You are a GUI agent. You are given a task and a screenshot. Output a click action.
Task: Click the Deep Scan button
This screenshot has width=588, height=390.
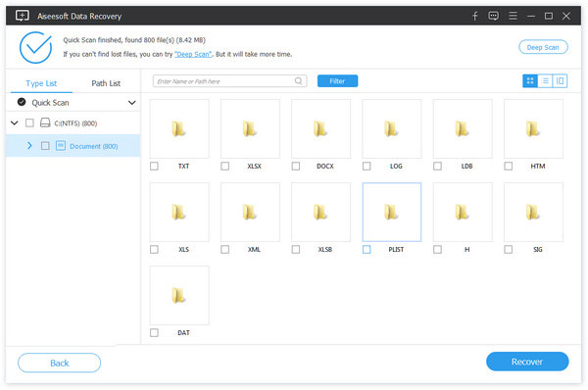[543, 47]
